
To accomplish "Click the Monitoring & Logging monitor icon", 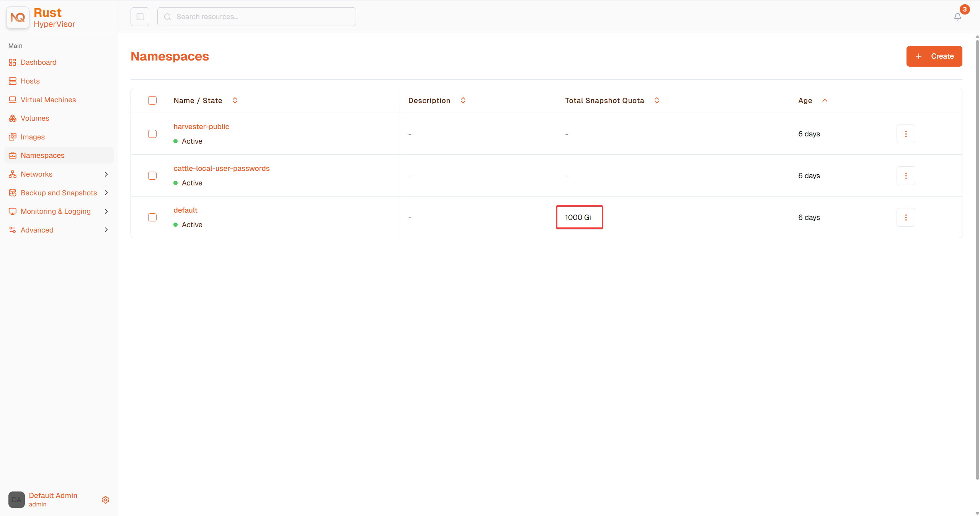I will click(x=13, y=211).
